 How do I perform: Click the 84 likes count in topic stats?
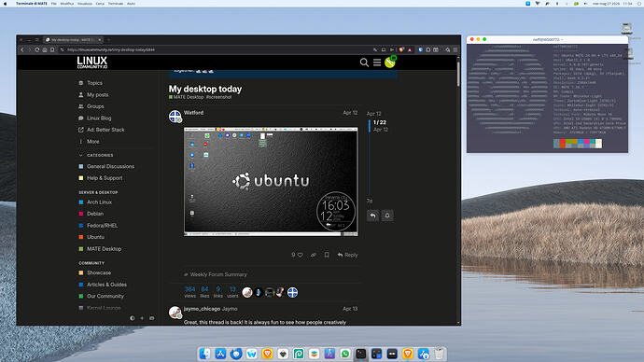(x=204, y=292)
